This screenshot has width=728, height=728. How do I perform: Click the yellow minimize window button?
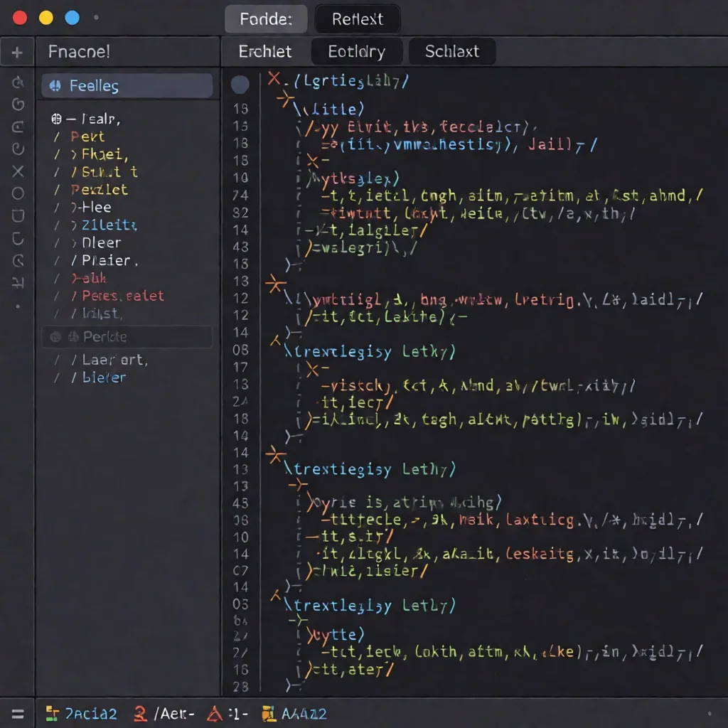pyautogui.click(x=46, y=18)
